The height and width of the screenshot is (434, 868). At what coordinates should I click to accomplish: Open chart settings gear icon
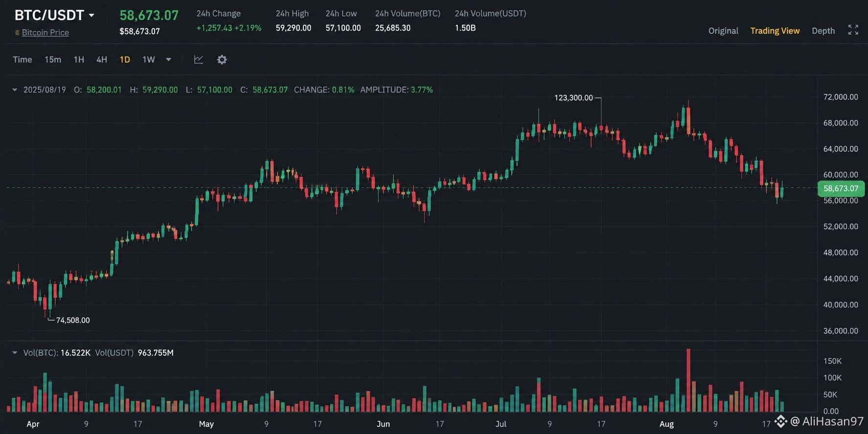222,60
